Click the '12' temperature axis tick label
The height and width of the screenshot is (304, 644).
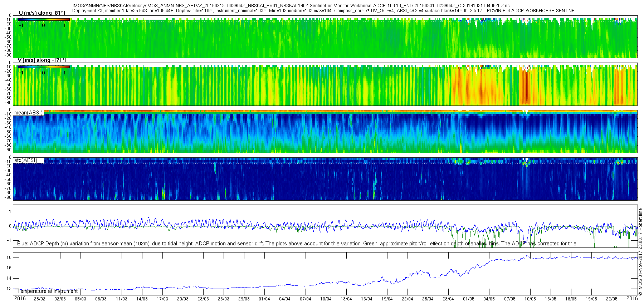(9, 289)
